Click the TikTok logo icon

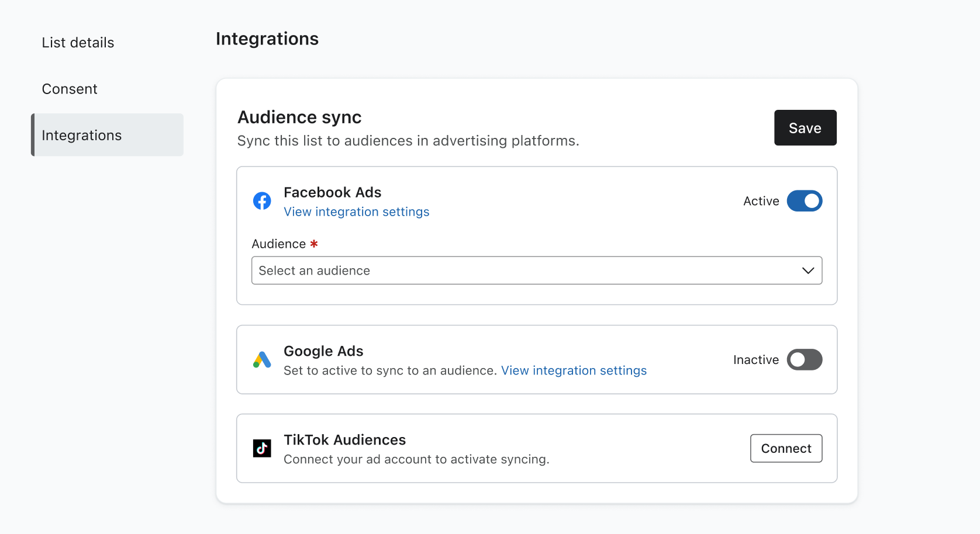click(262, 448)
